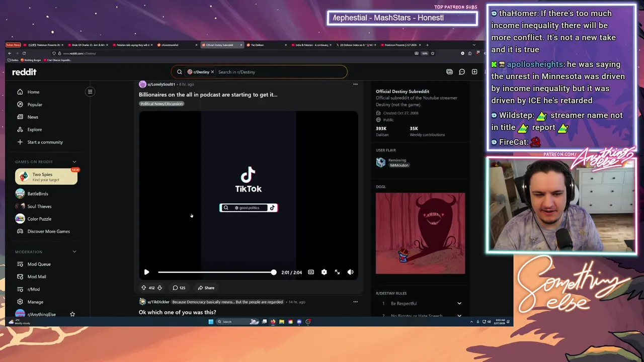Open Discord from the taskbar
This screenshot has height=362, width=644.
299,322
